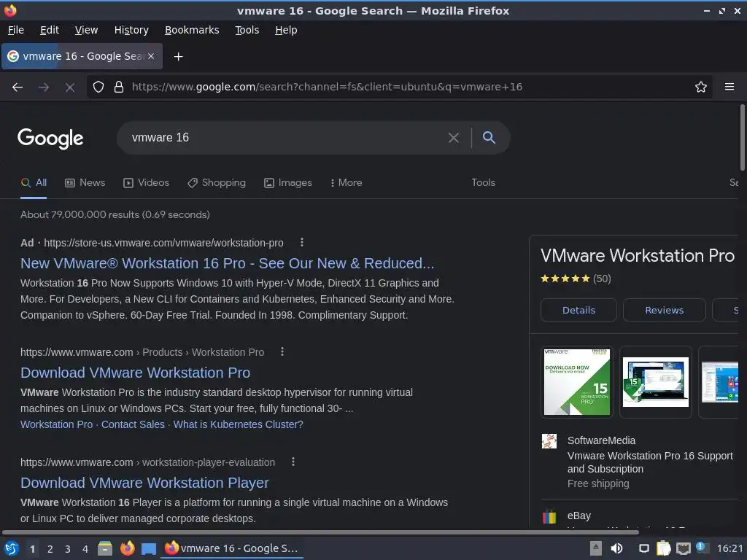This screenshot has width=747, height=560.
Task: Click the removable media eject tray icon
Action: tap(596, 548)
